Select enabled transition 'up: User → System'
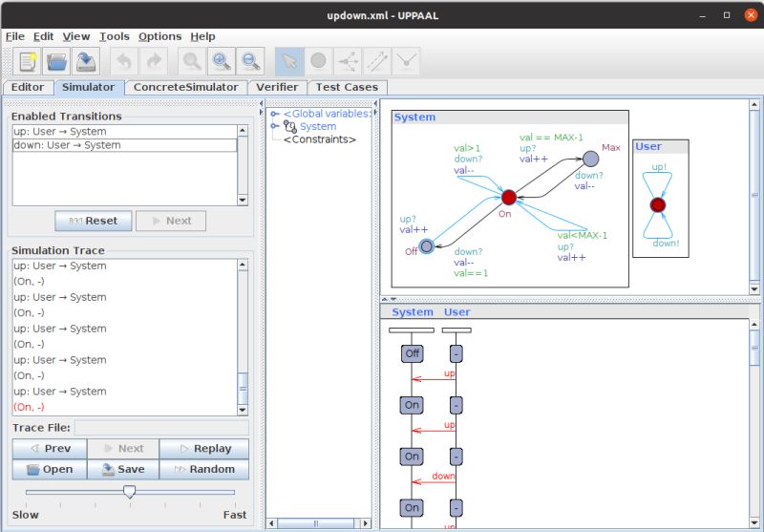 click(x=125, y=132)
